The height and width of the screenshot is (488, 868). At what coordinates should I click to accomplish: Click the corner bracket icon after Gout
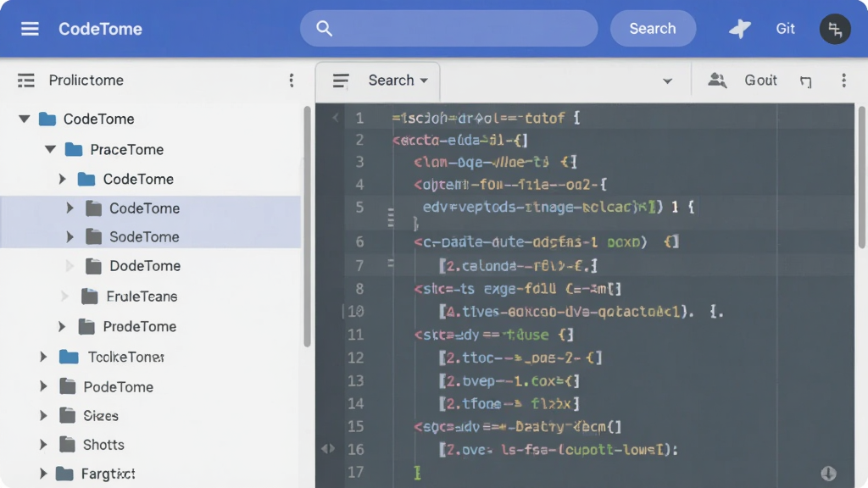[805, 82]
